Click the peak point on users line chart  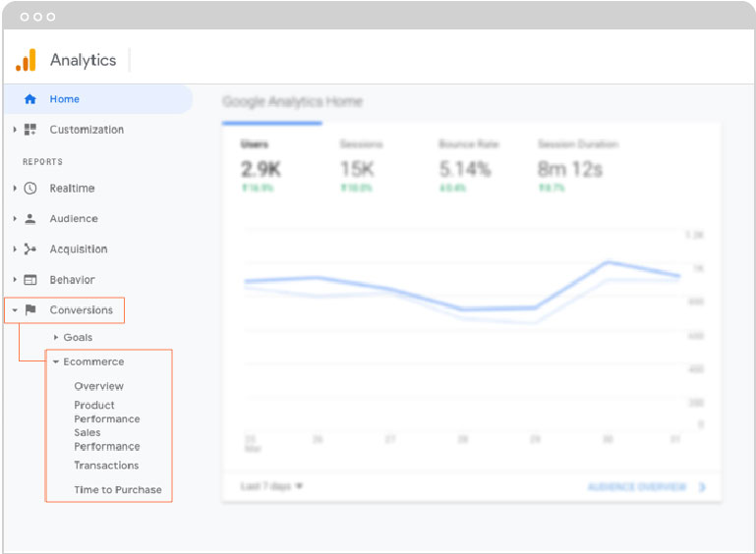click(608, 262)
